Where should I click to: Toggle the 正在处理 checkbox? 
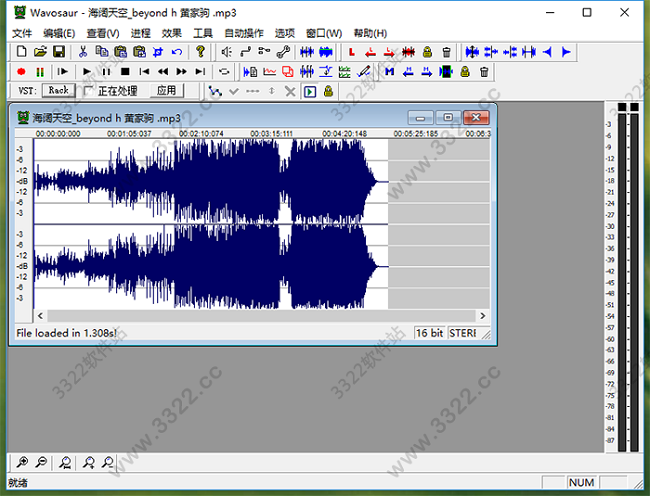click(x=88, y=91)
